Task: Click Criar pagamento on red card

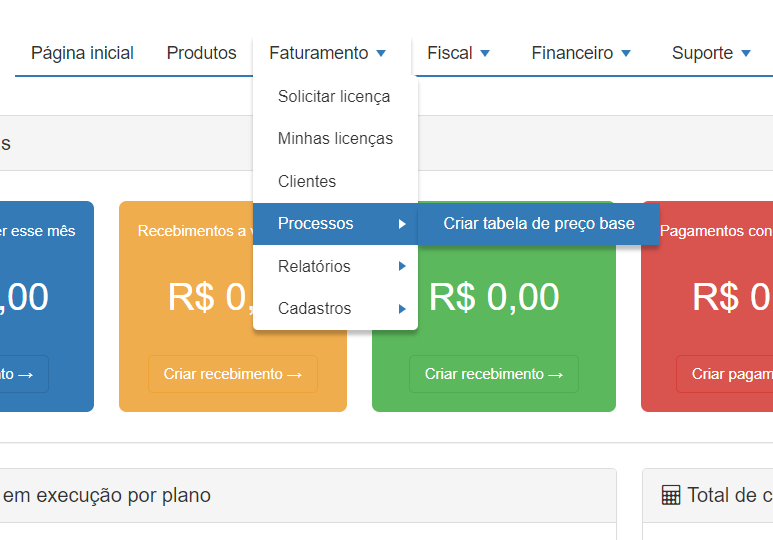Action: pos(725,374)
